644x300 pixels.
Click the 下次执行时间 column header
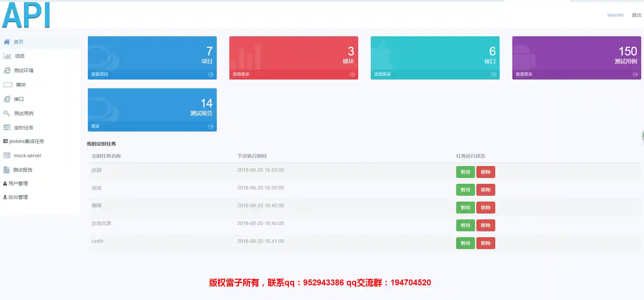[252, 156]
